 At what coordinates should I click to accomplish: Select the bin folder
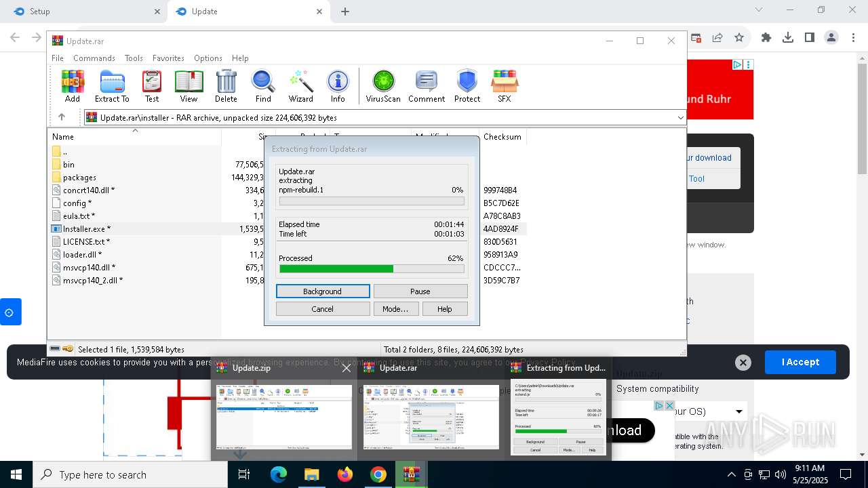tap(68, 165)
